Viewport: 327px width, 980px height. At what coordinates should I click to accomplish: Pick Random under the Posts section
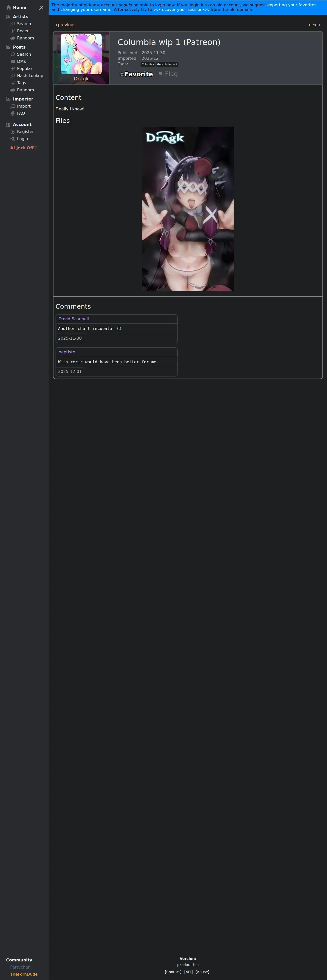pos(25,90)
